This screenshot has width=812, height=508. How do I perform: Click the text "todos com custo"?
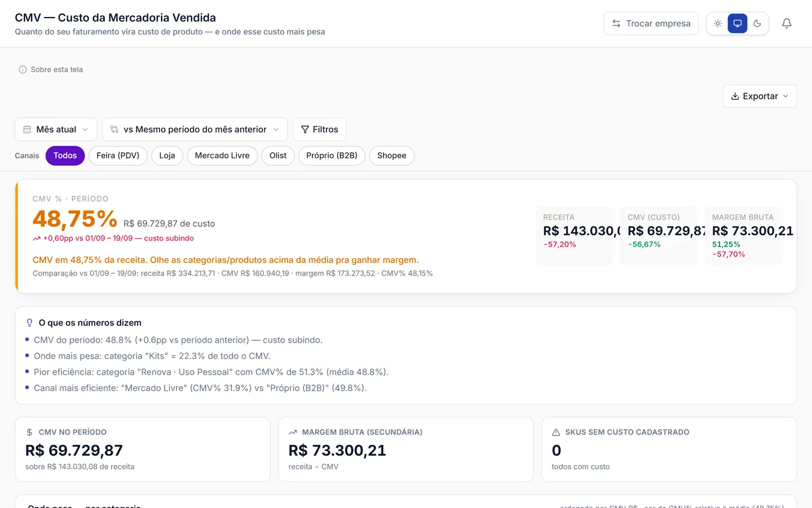(x=581, y=467)
